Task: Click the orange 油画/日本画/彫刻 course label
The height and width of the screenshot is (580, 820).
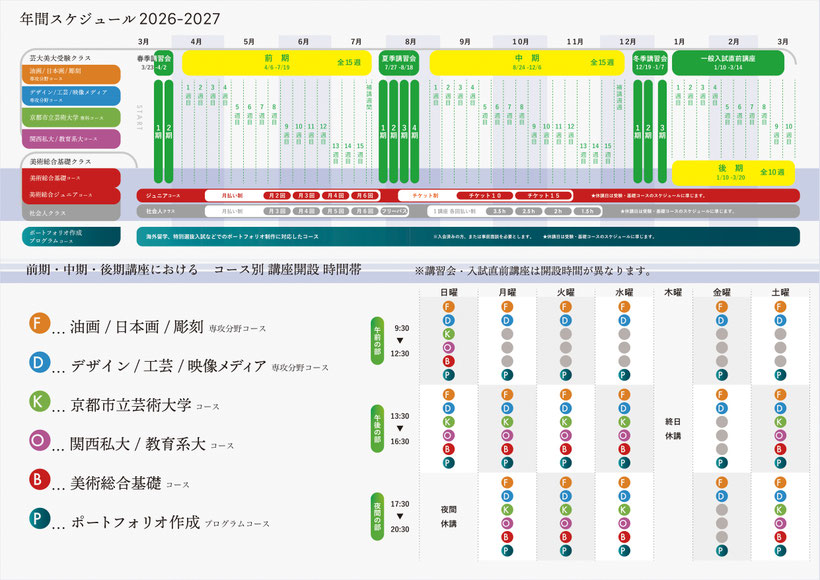Action: pyautogui.click(x=71, y=74)
